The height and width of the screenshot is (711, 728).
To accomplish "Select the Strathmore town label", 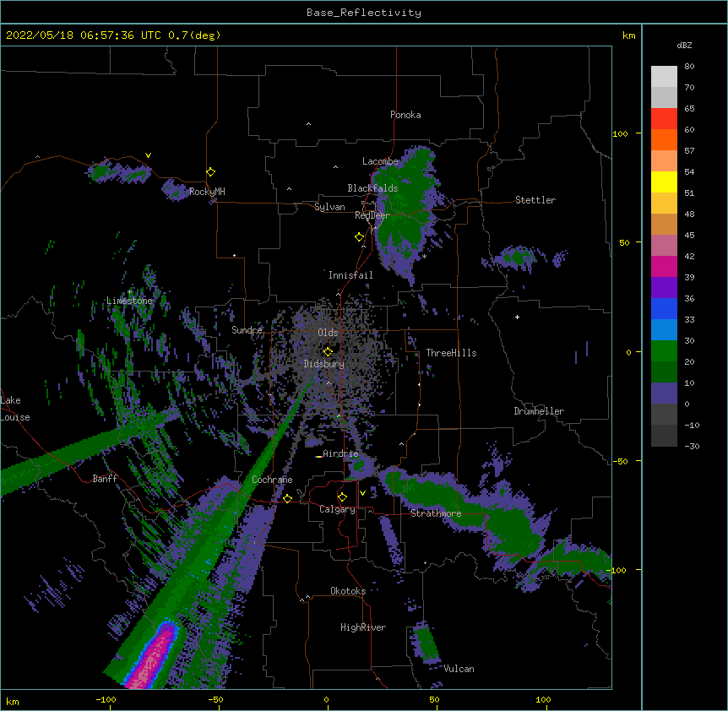I will (436, 513).
